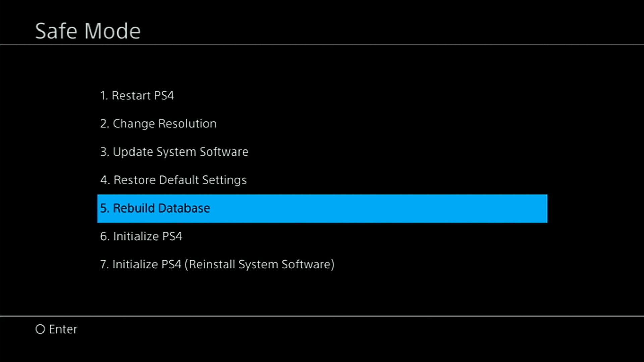
Task: Select Initialize PS4 option
Action: [141, 236]
